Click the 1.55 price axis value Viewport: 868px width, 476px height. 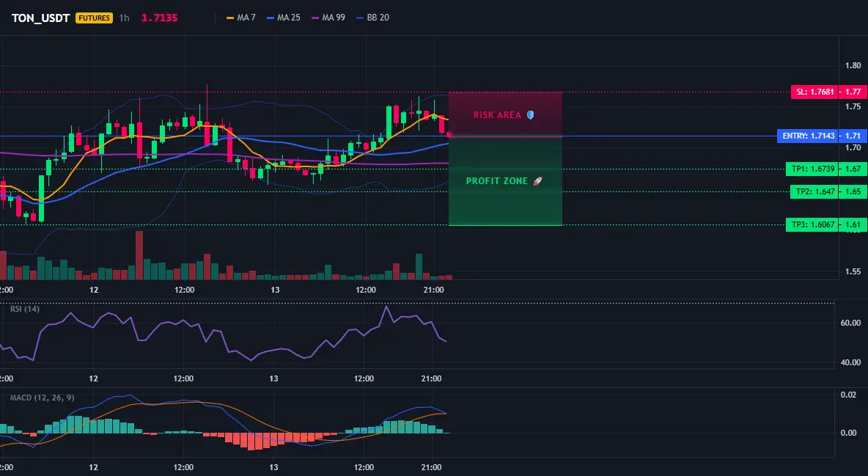pyautogui.click(x=853, y=271)
